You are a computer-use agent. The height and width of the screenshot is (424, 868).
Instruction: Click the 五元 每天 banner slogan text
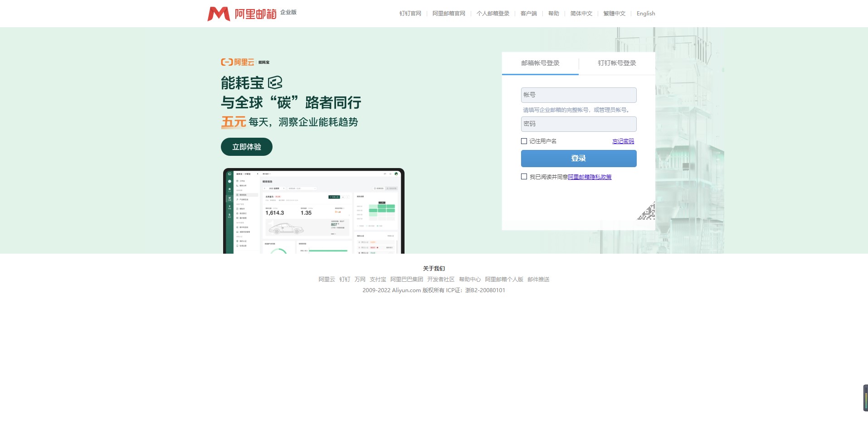[x=290, y=122]
